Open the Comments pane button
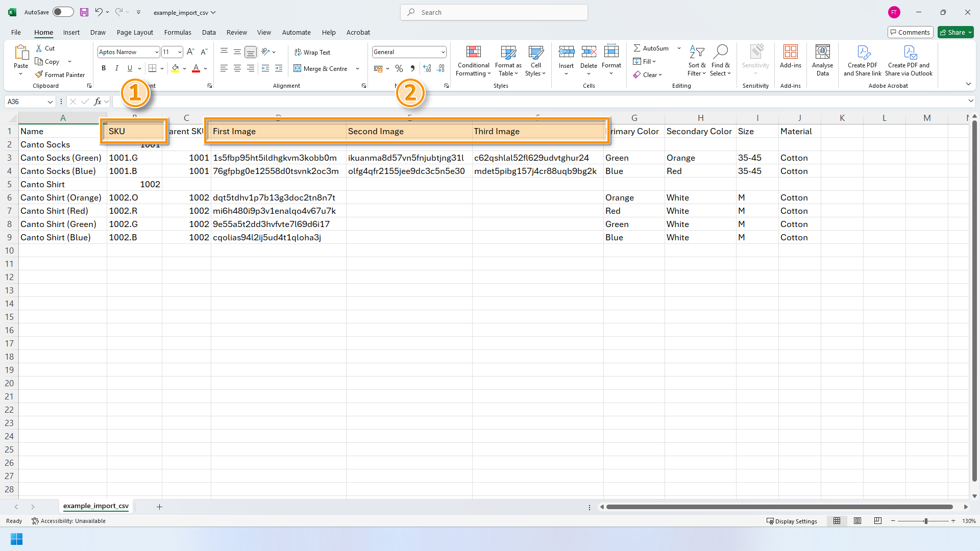This screenshot has width=980, height=551. [910, 32]
